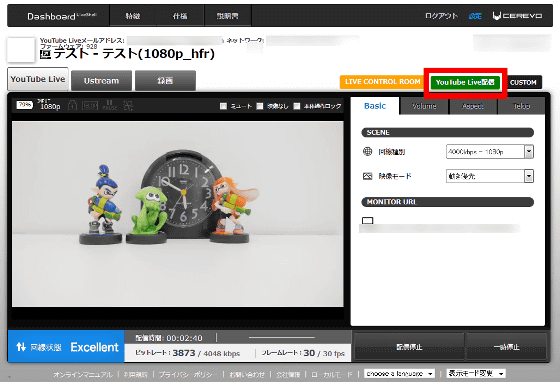Click the up-down arrows line status icon
Viewport: 560px width, 382px height.
21,347
